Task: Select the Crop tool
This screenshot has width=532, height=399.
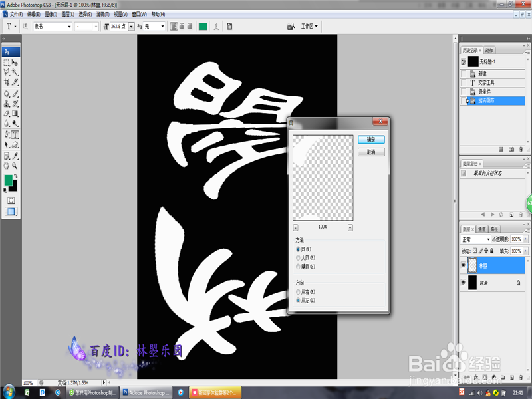Action: [7, 82]
